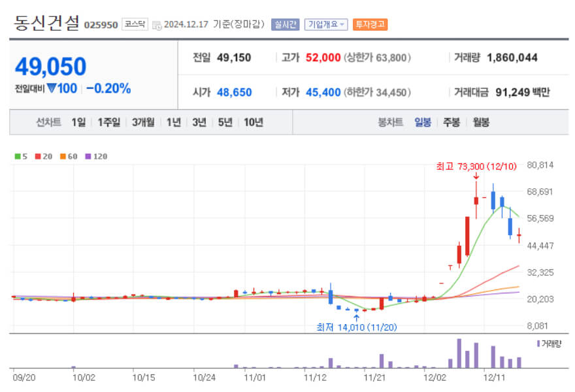Click the -0.20% change value
Image resolution: width=575 pixels, height=392 pixels.
point(108,88)
